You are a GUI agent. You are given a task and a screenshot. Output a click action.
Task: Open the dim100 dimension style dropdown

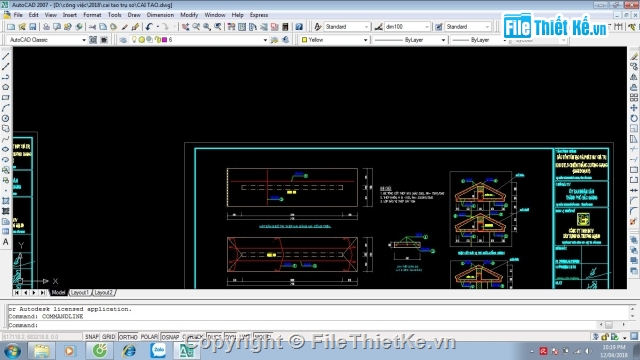(x=407, y=27)
